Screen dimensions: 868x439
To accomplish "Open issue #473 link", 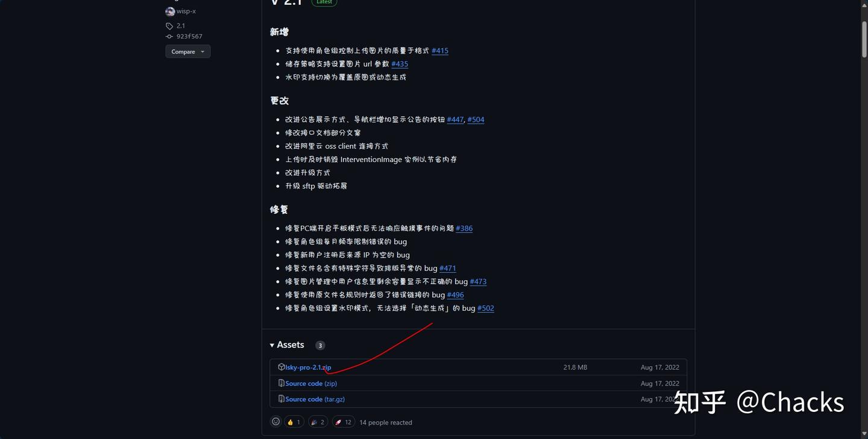I will coord(478,281).
